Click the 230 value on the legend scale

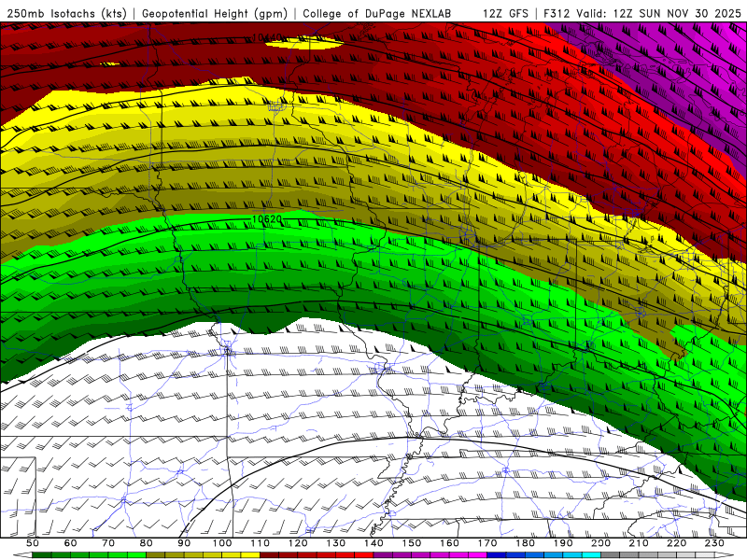(715, 543)
